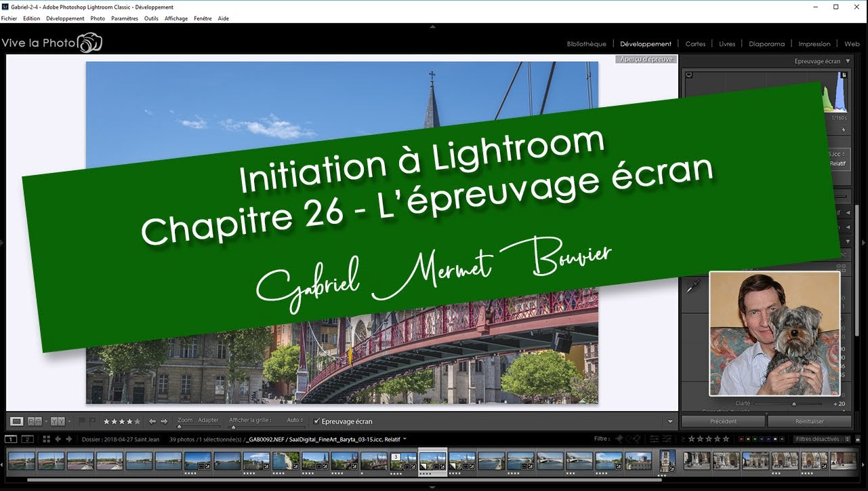Click the filmstrip back navigation arrow
The width and height of the screenshot is (868, 491).
(58, 439)
